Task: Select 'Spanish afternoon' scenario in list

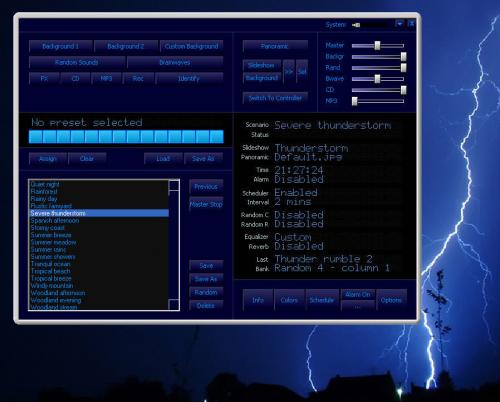Action: 55,221
